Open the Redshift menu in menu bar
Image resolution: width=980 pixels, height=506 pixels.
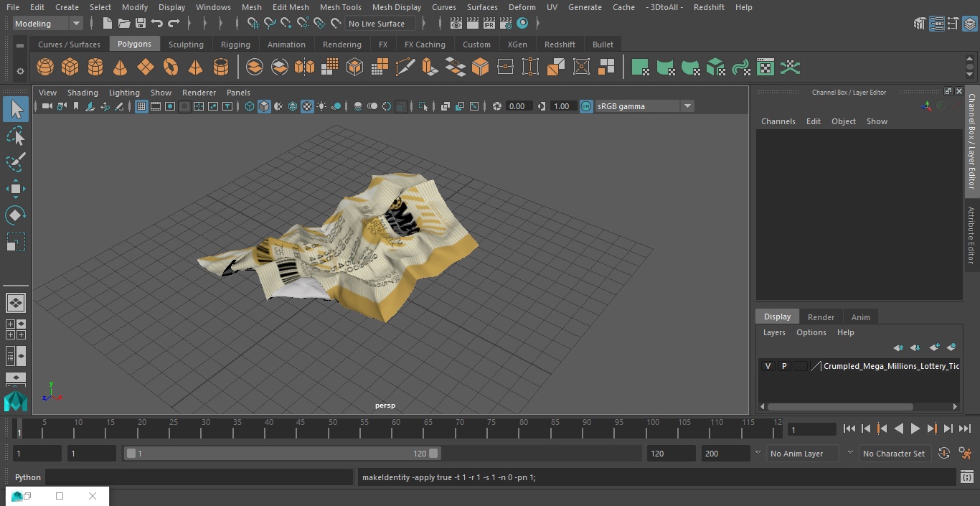[x=709, y=7]
